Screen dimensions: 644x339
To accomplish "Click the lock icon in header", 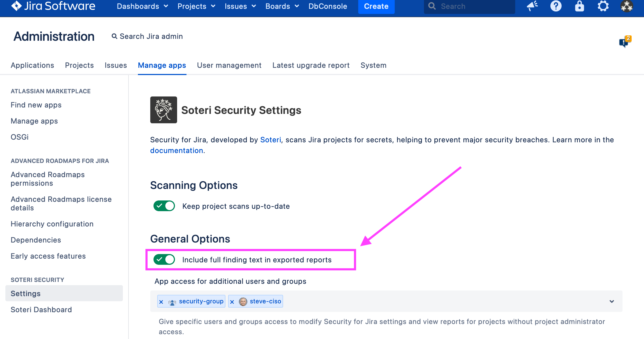I will pyautogui.click(x=579, y=6).
